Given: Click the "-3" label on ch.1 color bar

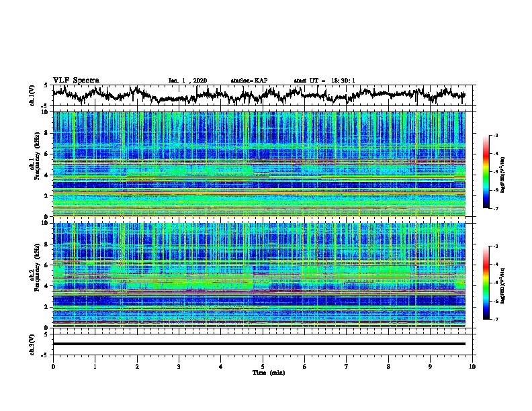Looking at the screenshot, I should point(496,135).
